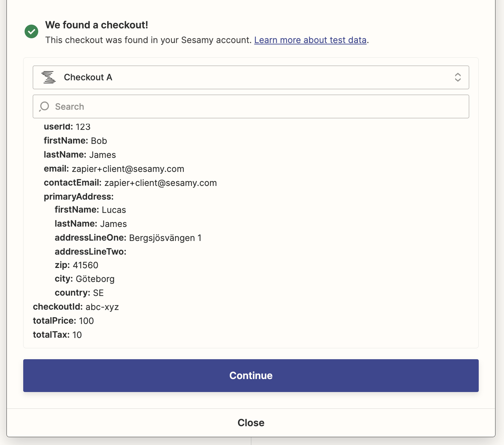Click the Sesamy logo icon in selector

pos(48,77)
